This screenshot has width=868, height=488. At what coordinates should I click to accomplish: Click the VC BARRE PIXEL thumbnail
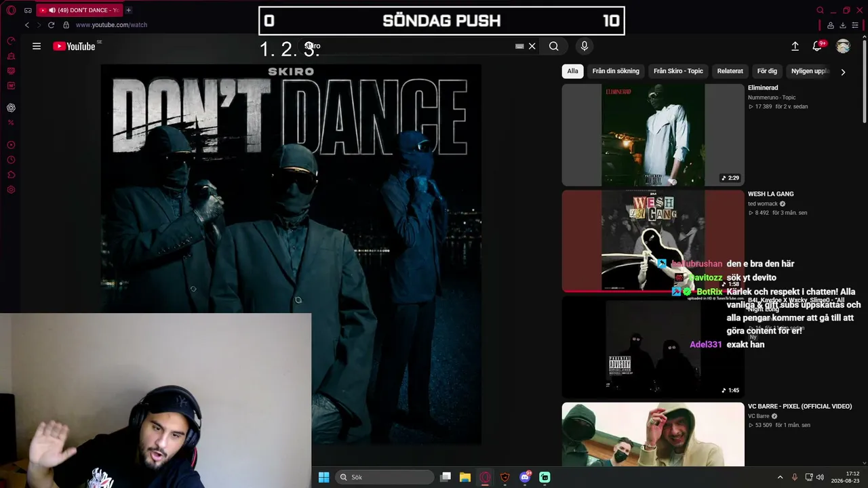(653, 434)
